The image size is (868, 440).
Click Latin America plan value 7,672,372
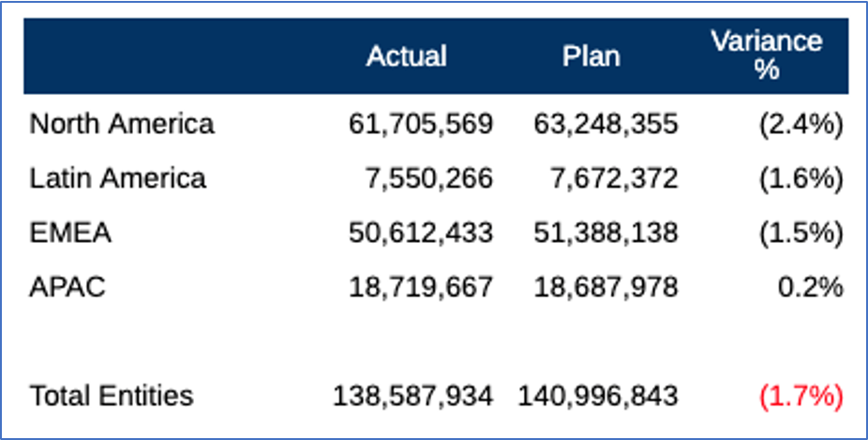point(613,178)
